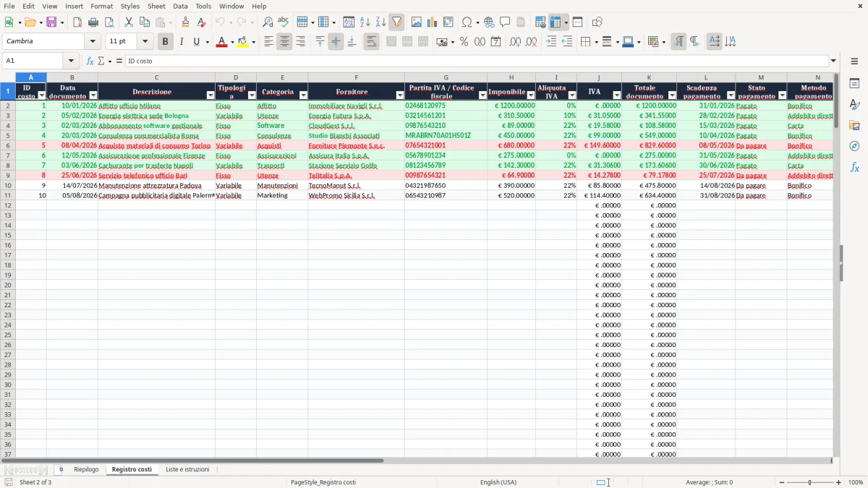Open the Function Wizard fx icon
Screen dimensions: 868x488
pos(90,61)
